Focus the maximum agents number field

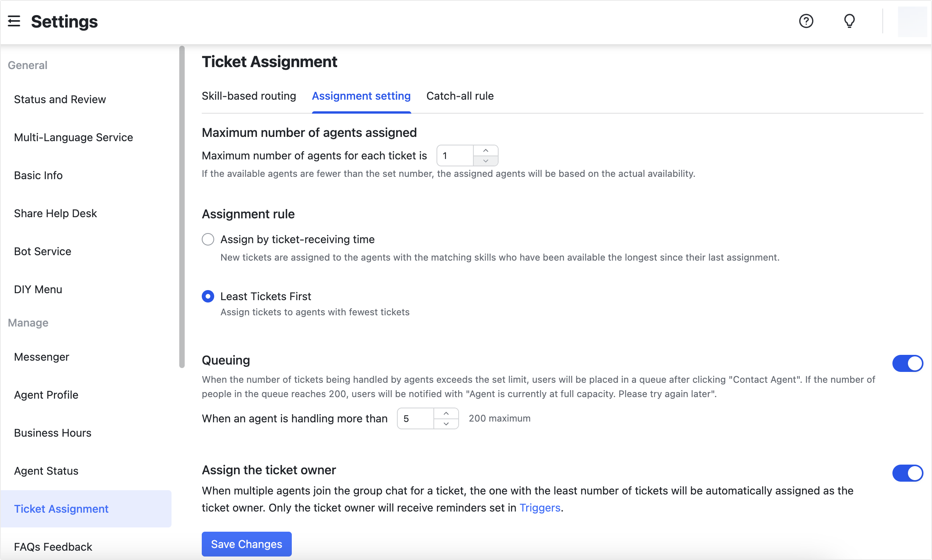pyautogui.click(x=455, y=156)
